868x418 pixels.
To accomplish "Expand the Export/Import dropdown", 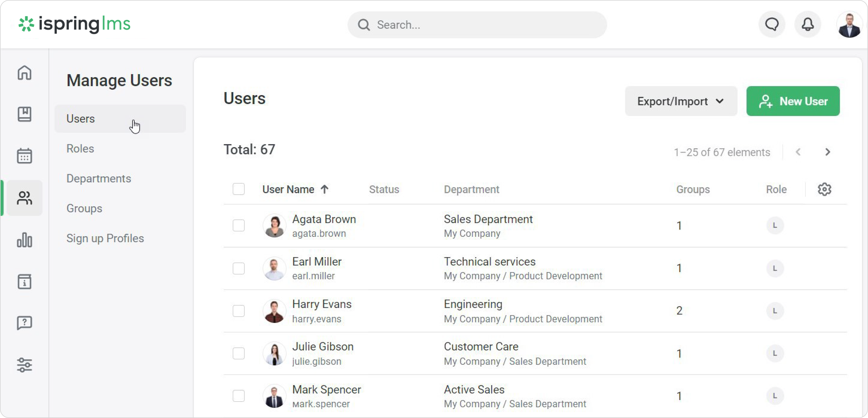I will [x=681, y=101].
